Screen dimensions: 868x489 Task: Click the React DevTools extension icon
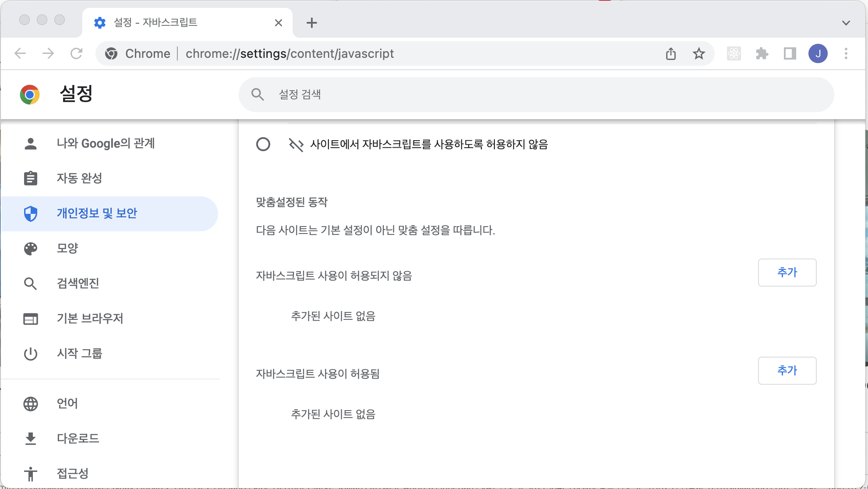[734, 53]
